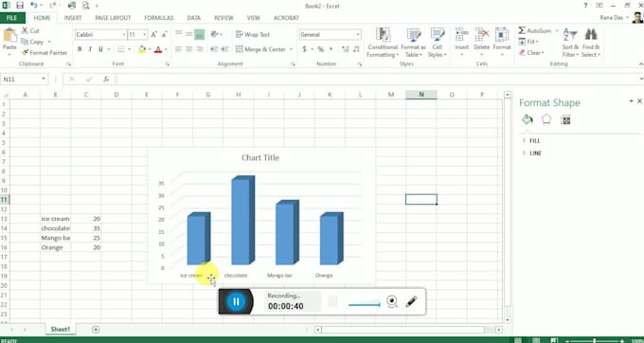Viewport: 644px width, 343px height.
Task: Apply percent style
Action: click(321, 49)
